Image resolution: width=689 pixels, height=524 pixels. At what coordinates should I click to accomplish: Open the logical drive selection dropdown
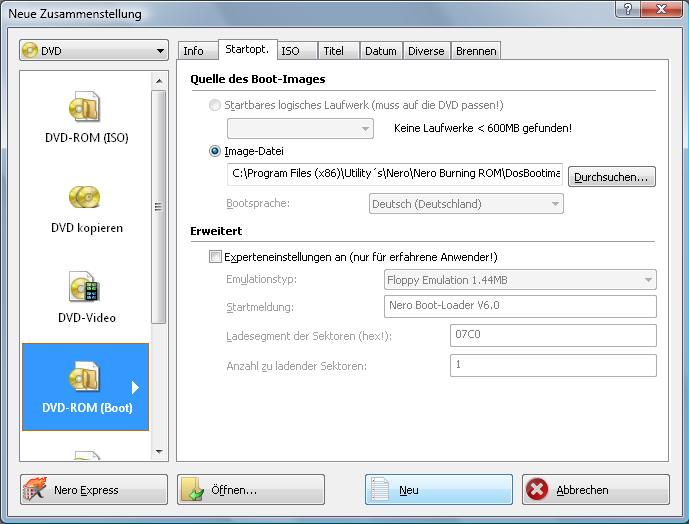coord(300,128)
